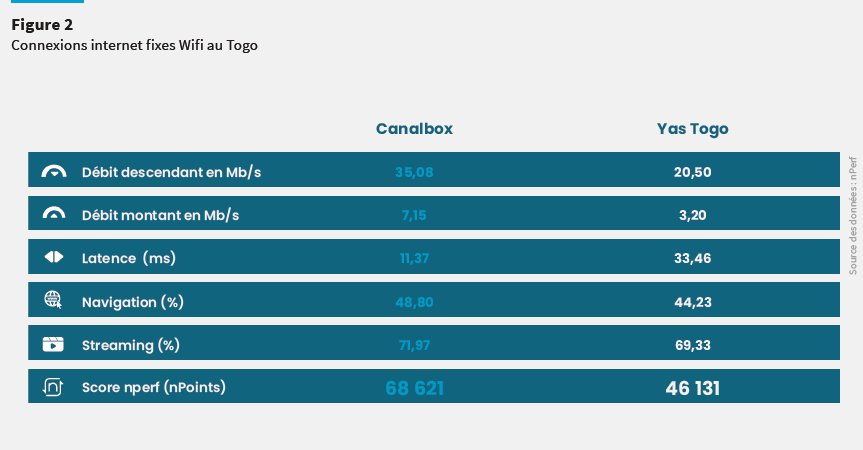Click the upload speed gauge icon

pyautogui.click(x=54, y=213)
